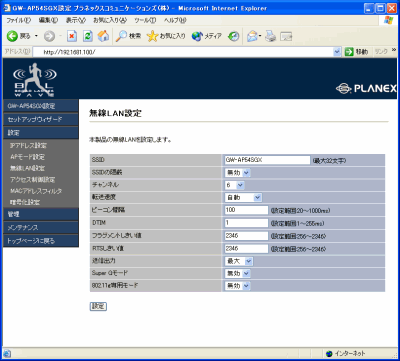The image size is (400, 361).
Task: Select the 管理 sidebar section
Action: (x=41, y=214)
